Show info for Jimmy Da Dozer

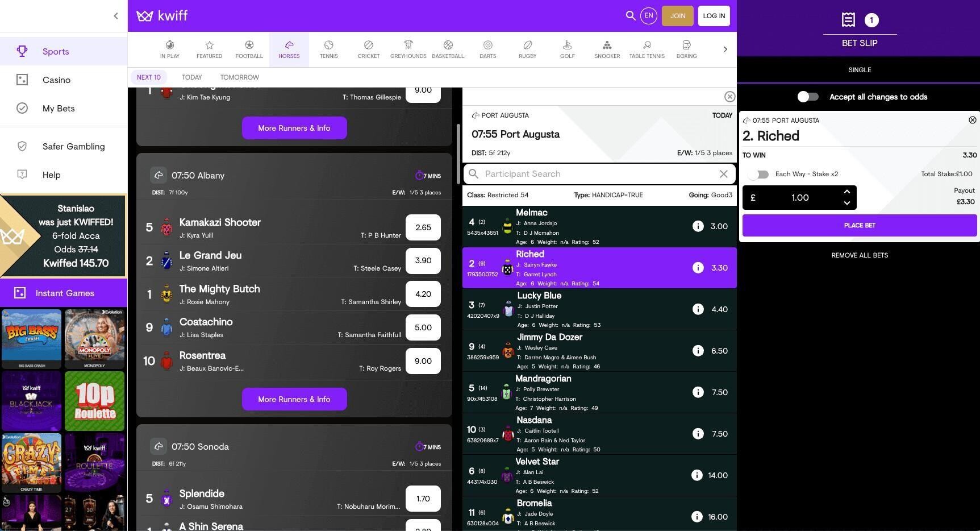tap(698, 351)
